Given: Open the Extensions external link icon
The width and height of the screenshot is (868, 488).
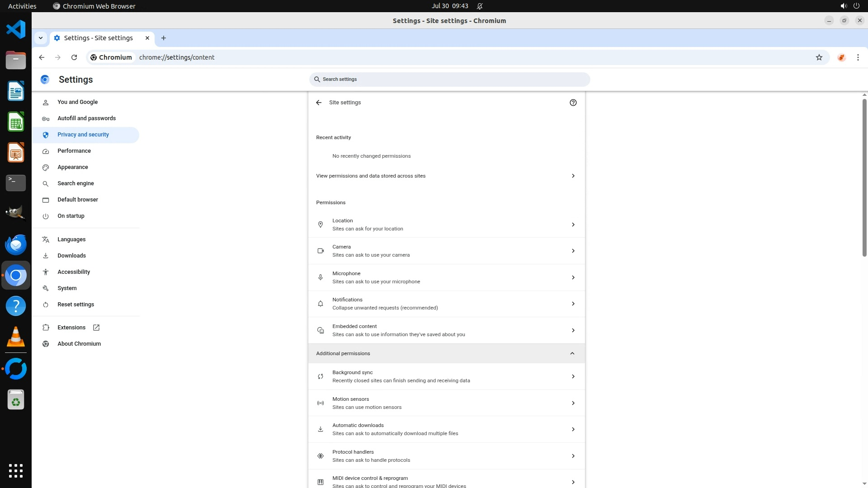Looking at the screenshot, I should pos(96,328).
